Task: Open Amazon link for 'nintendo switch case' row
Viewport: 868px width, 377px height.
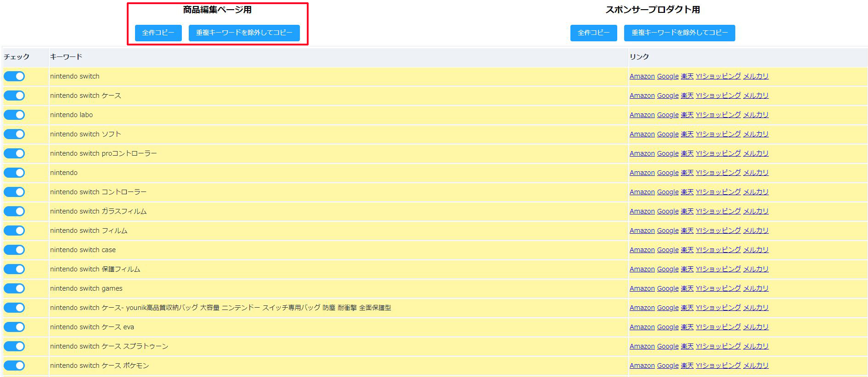Action: click(642, 250)
